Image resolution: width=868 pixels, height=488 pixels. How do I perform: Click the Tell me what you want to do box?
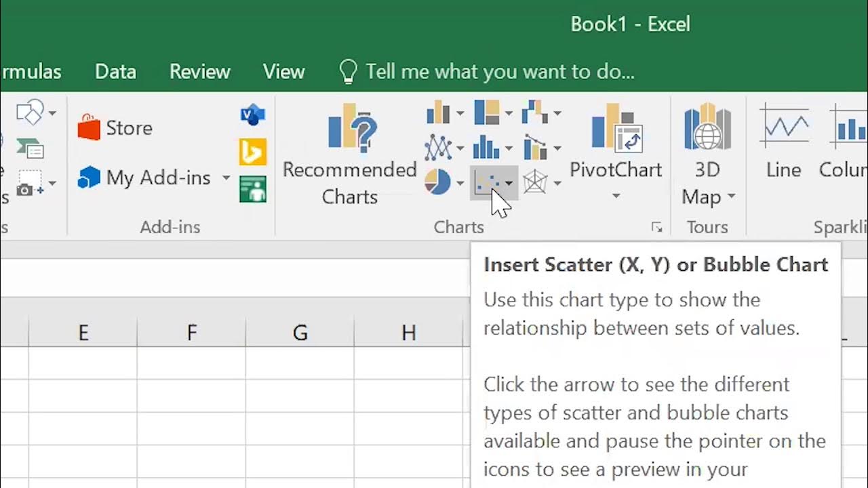(500, 72)
